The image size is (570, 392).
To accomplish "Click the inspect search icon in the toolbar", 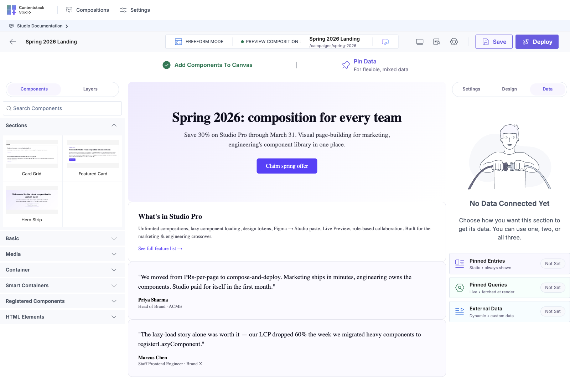I will pos(437,42).
